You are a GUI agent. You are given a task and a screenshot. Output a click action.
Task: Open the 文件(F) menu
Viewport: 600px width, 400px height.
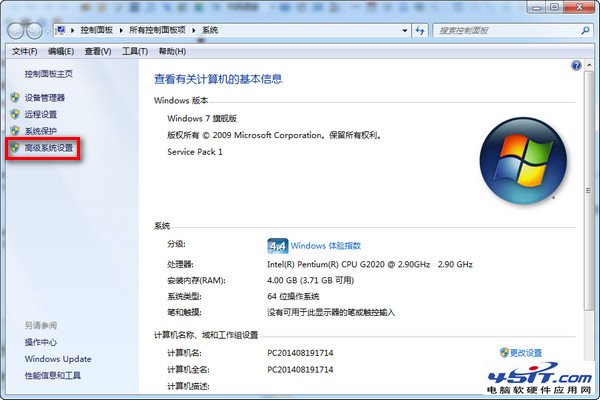[x=24, y=51]
